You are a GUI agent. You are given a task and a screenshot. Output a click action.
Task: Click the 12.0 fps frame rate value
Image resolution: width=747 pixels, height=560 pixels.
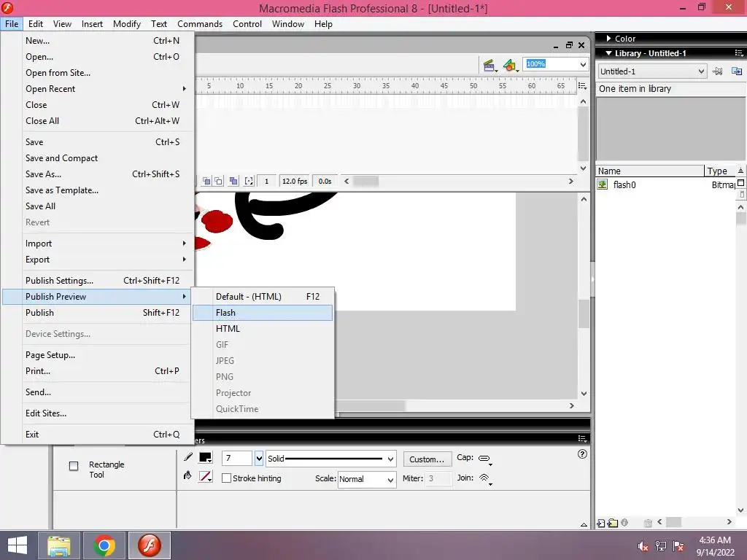[x=295, y=182]
